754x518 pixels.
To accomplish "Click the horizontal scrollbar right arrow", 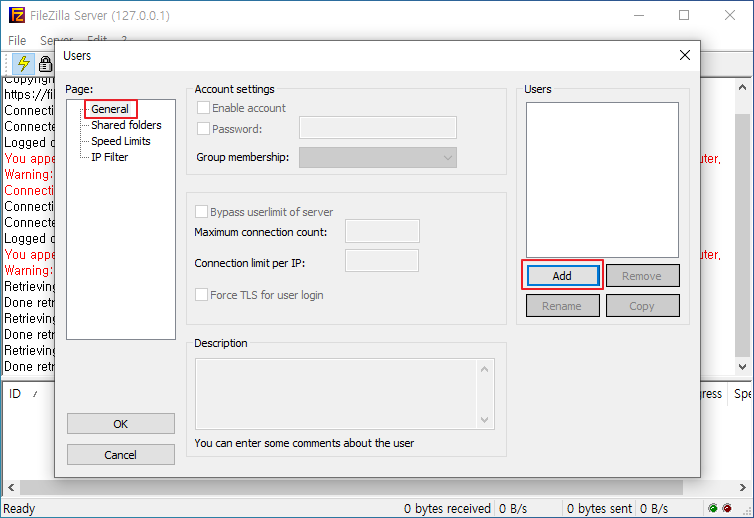I will pyautogui.click(x=742, y=487).
